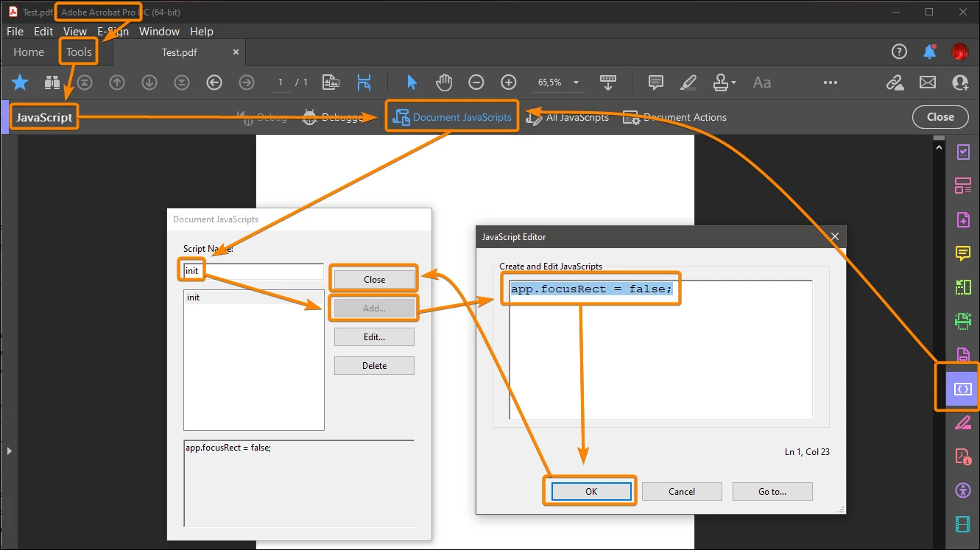The width and height of the screenshot is (980, 550).
Task: Open pink redact pen tool in sidebar
Action: coord(963,423)
